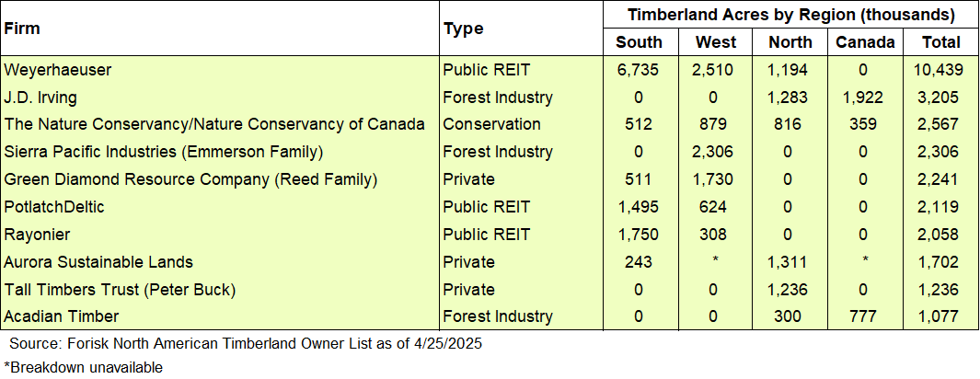Screen dimensions: 980x379
Task: Click the Canada region column header
Action: [865, 41]
